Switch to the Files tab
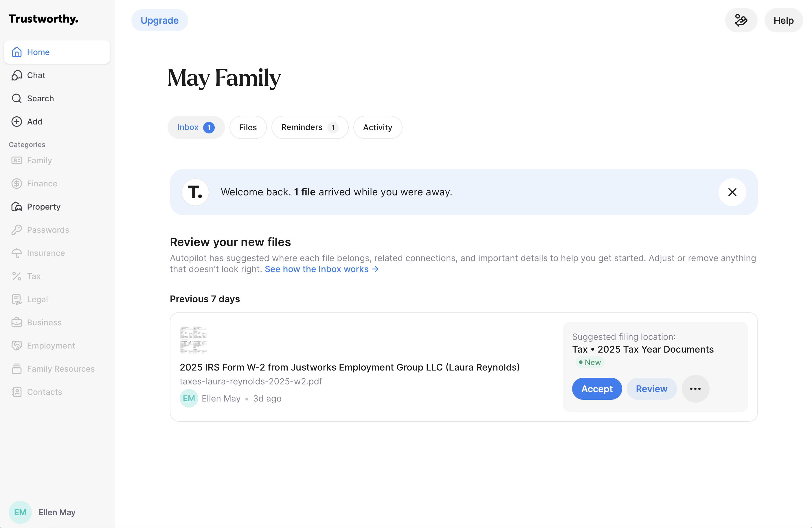 (248, 127)
